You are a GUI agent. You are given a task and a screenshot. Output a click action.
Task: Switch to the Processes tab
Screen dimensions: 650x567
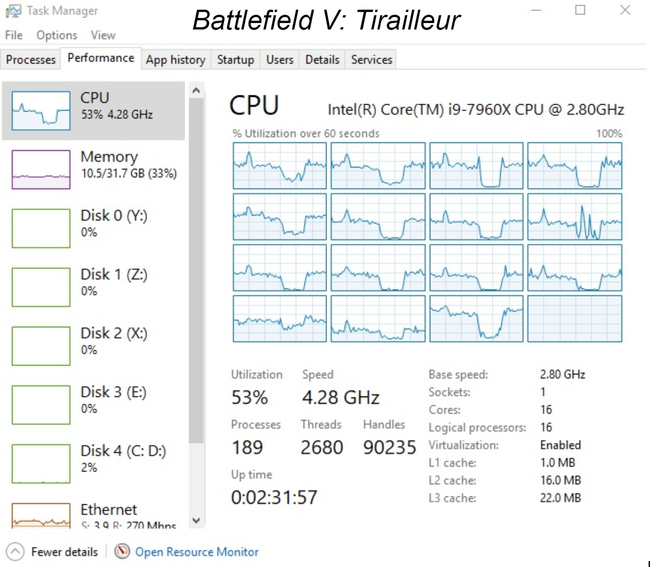click(31, 60)
